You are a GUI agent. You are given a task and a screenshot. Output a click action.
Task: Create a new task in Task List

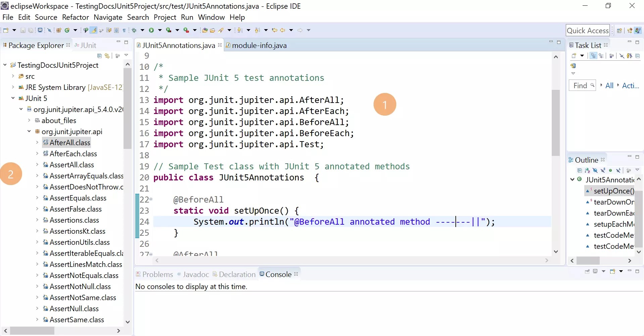coord(575,56)
